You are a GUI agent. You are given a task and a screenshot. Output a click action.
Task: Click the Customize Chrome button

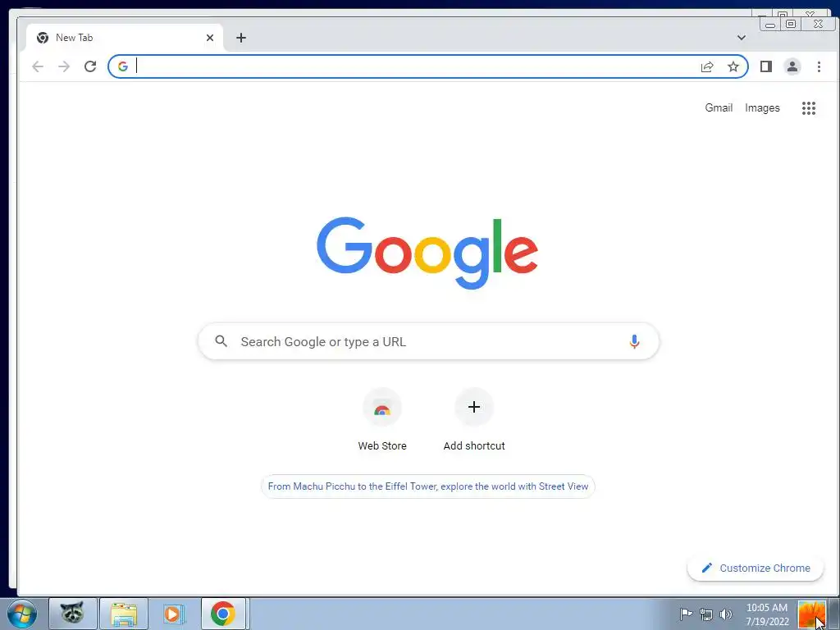point(756,568)
